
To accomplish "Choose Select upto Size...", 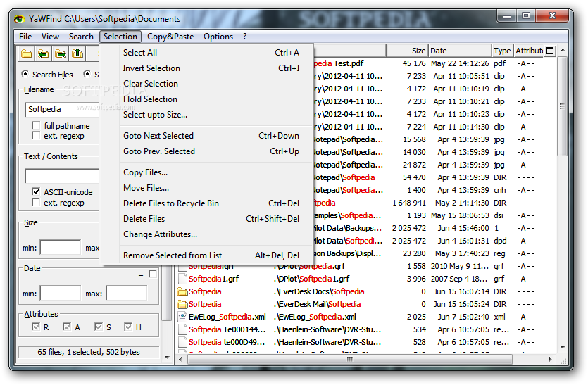I will pos(206,115).
